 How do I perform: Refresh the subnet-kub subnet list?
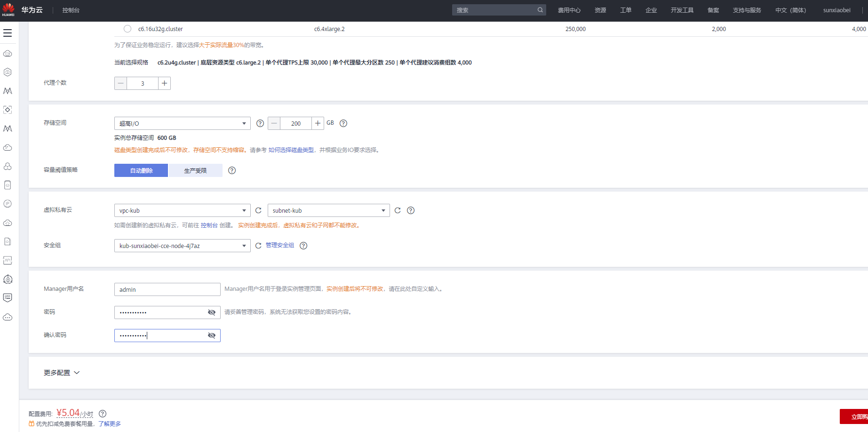coord(398,210)
